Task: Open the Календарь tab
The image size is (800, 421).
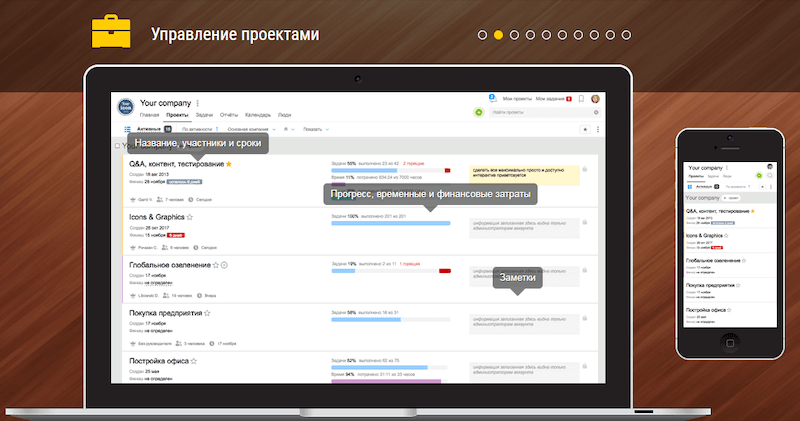Action: (x=257, y=115)
